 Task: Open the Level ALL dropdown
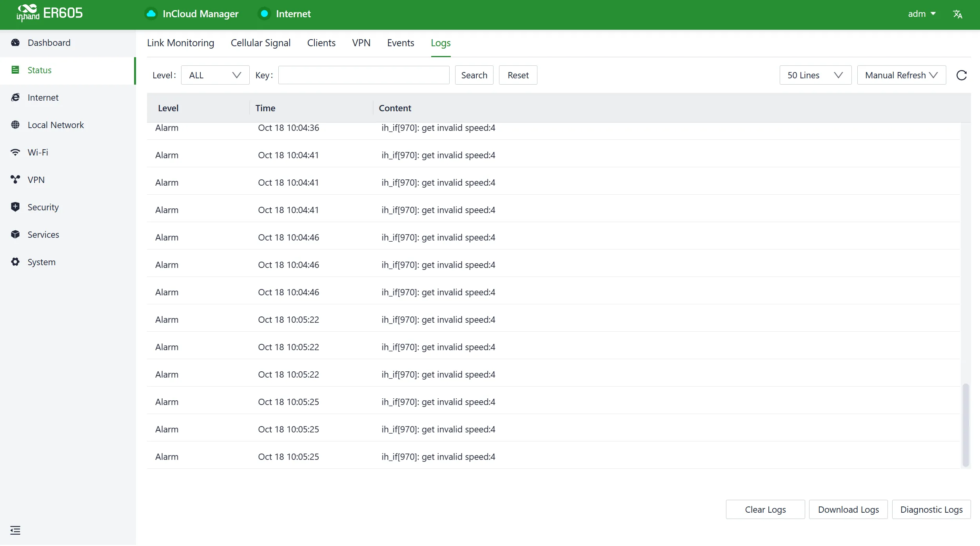[215, 75]
